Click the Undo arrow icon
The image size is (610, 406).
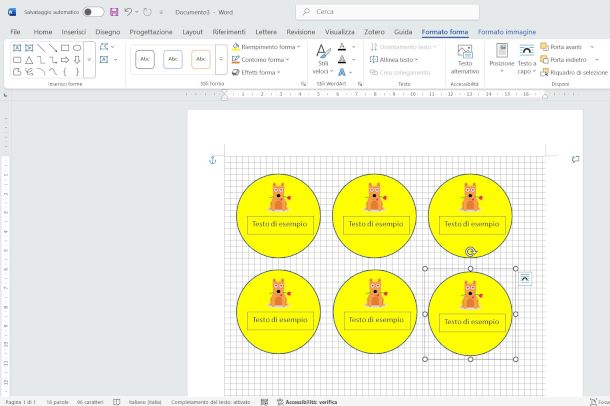tap(129, 12)
